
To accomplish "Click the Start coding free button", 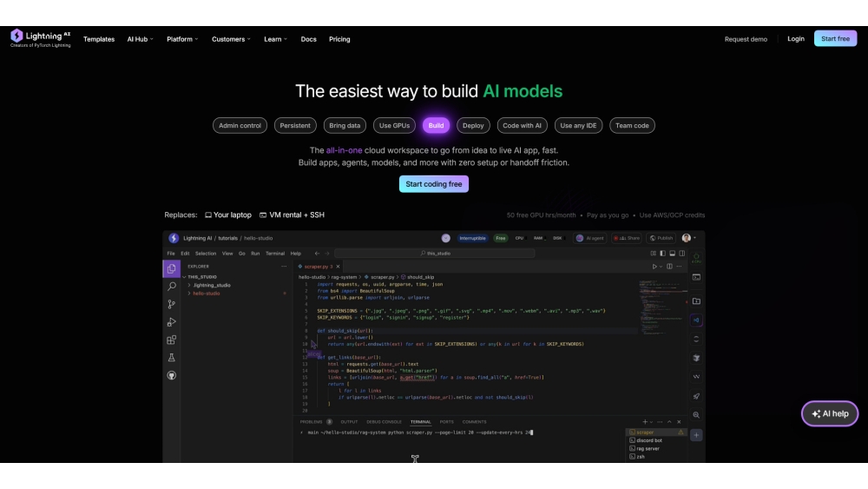I will 433,184.
